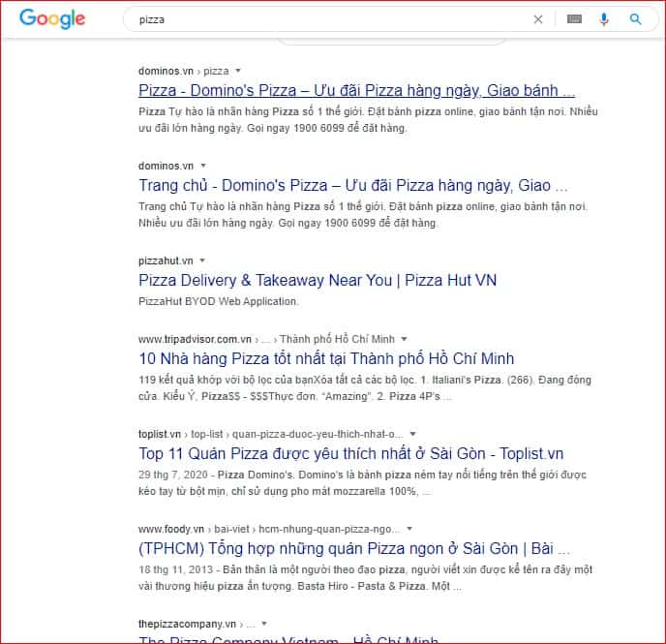Click snippet dated '18 thg 11, 2013'
Viewport: 666px width, 644px height.
(365, 578)
